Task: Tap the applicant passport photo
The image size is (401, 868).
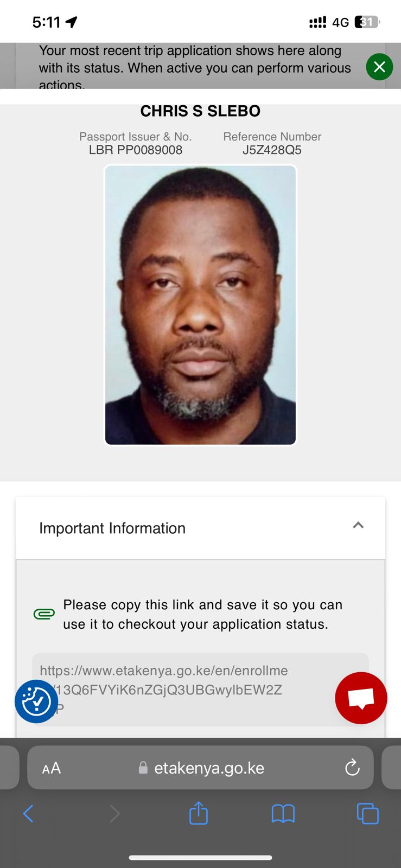Action: pyautogui.click(x=200, y=305)
